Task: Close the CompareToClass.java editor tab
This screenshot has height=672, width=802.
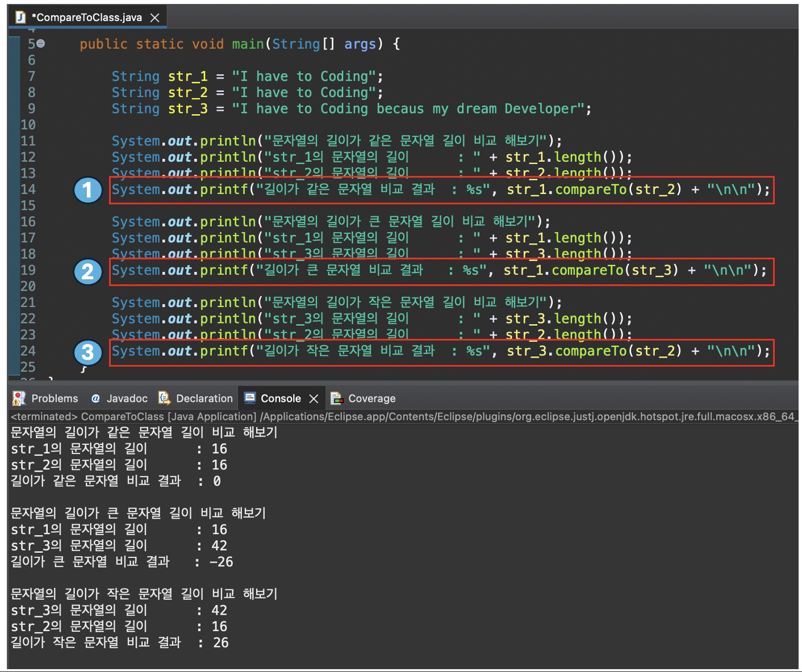Action: pos(154,18)
